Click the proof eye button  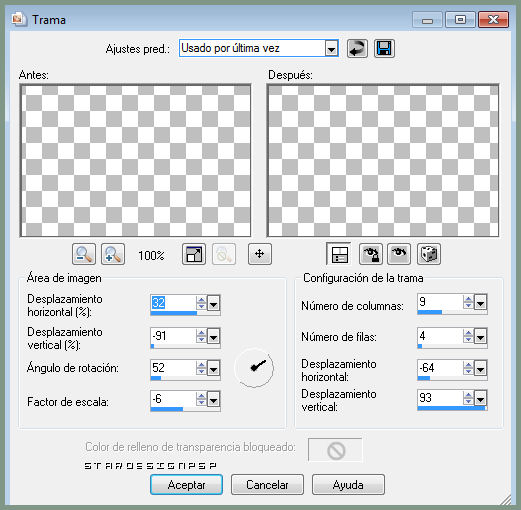399,254
